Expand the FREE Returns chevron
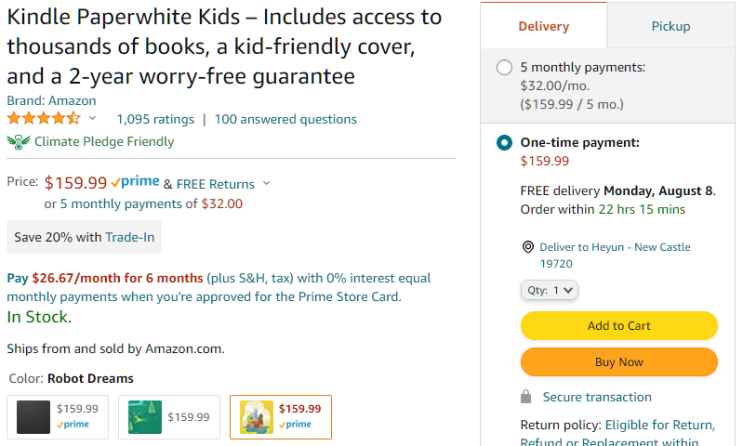This screenshot has height=446, width=743. pyautogui.click(x=266, y=184)
